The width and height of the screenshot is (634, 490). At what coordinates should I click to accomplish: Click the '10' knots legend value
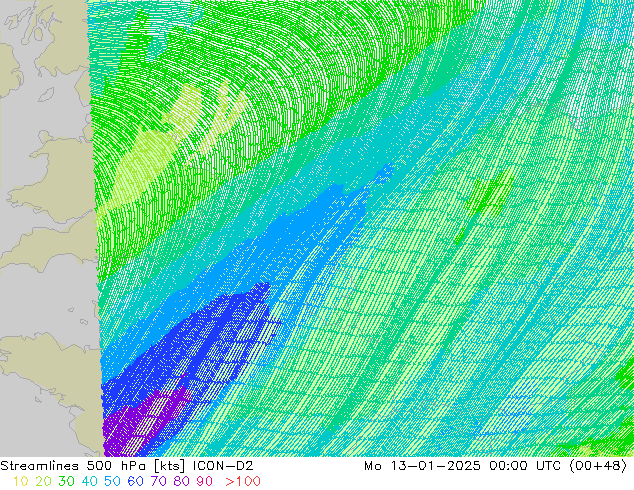pyautogui.click(x=20, y=481)
